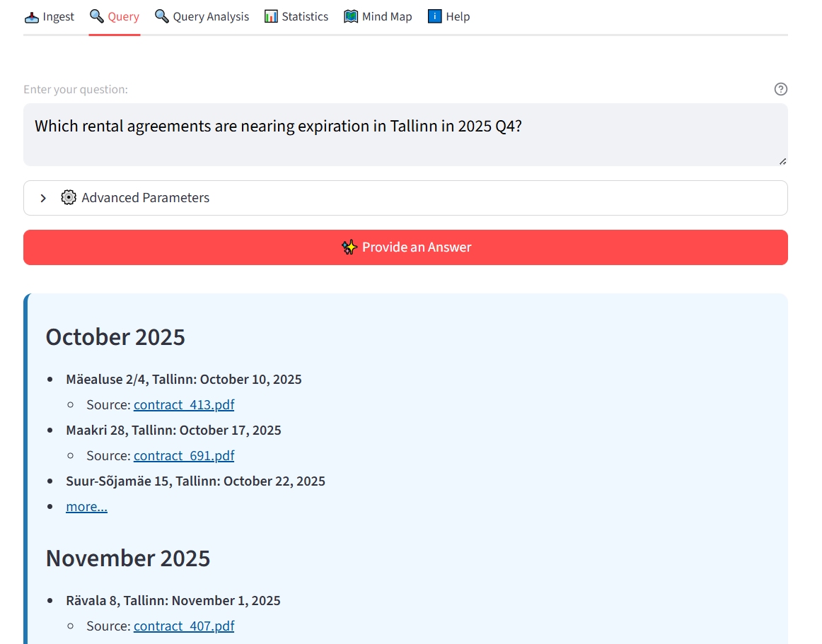Open the Mind Map tab
Screen dimensions: 822x644
[x=378, y=16]
